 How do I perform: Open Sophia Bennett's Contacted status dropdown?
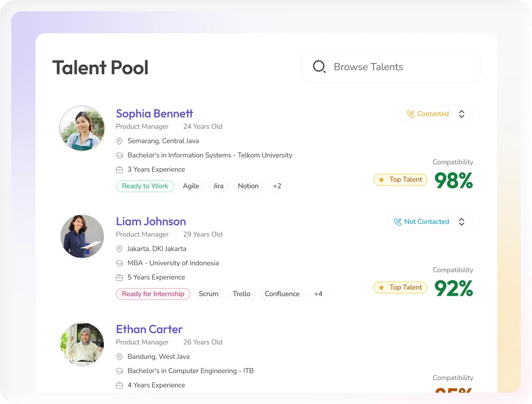tap(437, 114)
